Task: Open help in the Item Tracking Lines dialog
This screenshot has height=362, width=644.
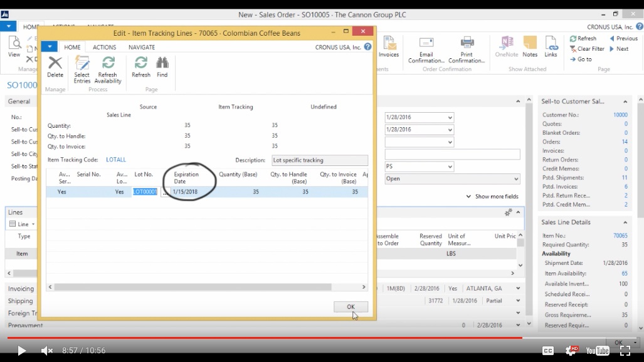Action: [x=367, y=47]
